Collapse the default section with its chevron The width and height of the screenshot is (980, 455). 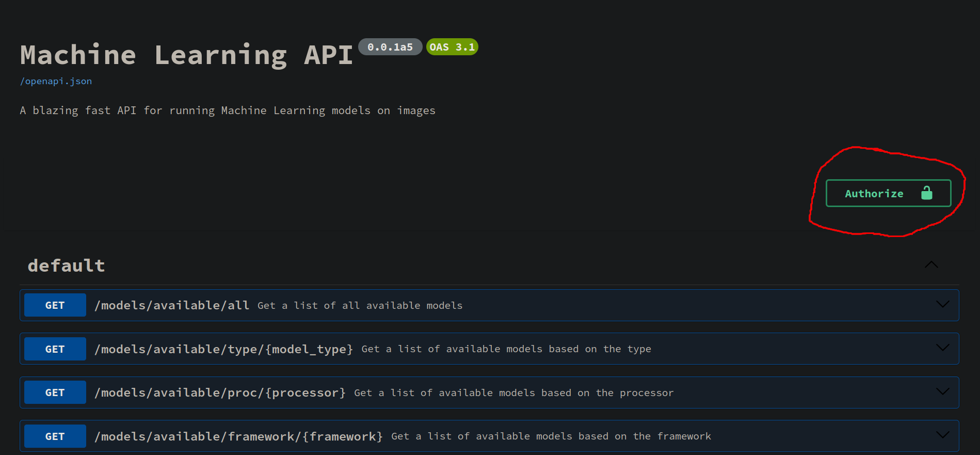[931, 265]
